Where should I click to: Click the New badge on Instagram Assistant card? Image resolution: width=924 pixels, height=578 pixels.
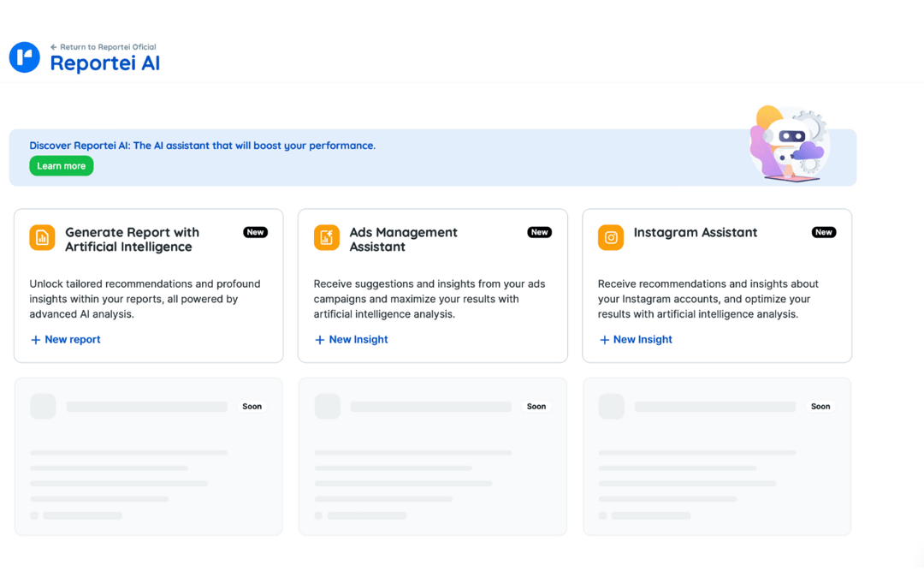[x=824, y=232]
